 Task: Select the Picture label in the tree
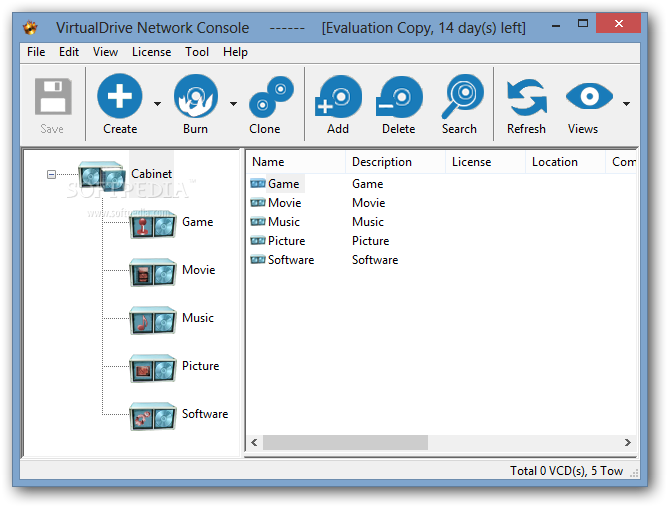pos(200,366)
